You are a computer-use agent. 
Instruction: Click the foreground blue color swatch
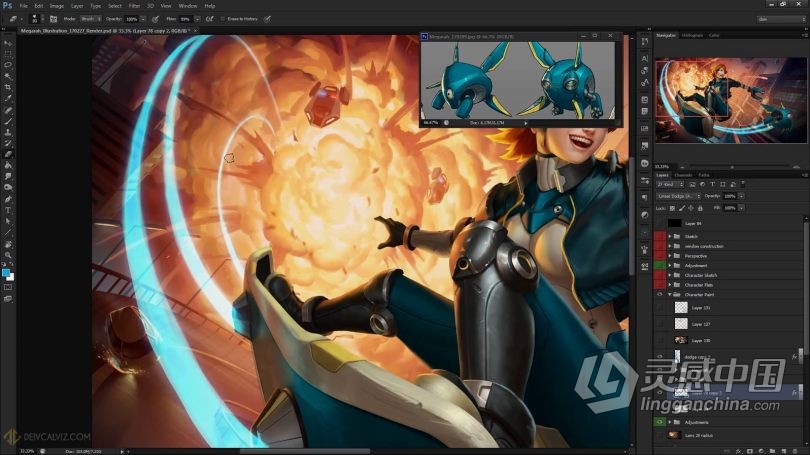pyautogui.click(x=6, y=273)
